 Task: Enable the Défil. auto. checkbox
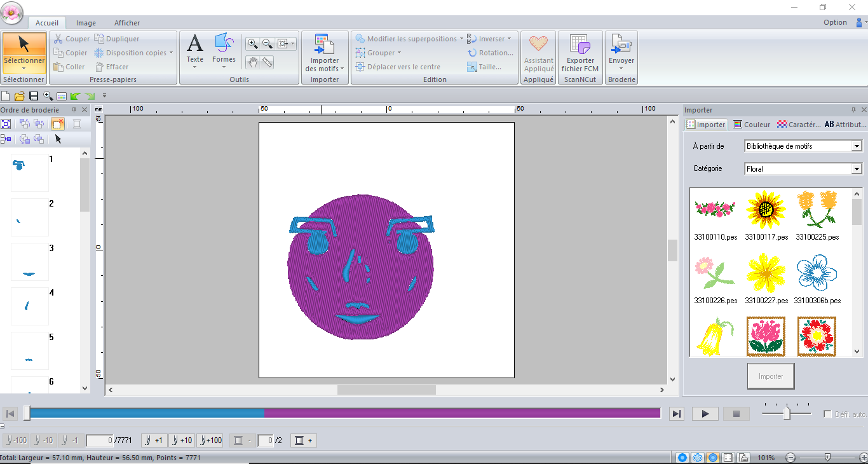point(827,414)
